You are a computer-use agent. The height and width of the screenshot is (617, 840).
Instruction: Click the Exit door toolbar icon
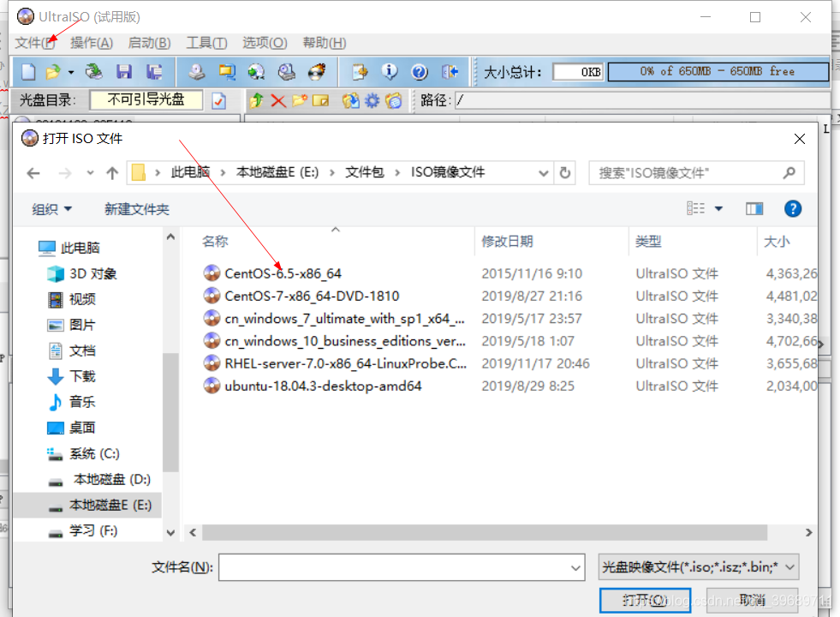coord(450,72)
